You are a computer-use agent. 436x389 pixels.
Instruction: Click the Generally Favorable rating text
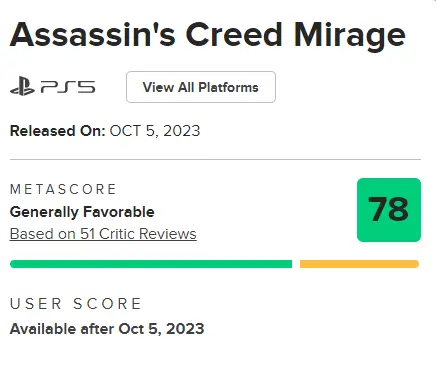[82, 212]
